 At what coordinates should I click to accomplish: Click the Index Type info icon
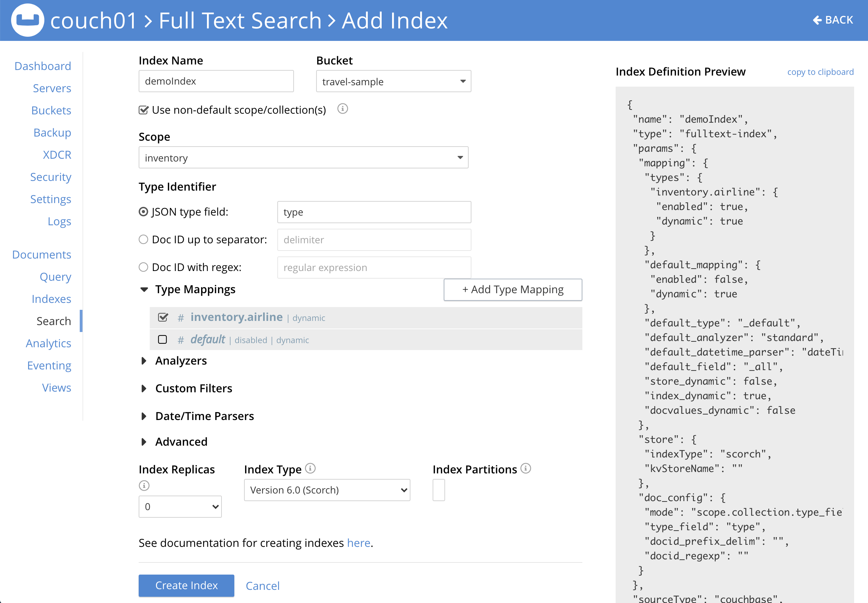310,469
